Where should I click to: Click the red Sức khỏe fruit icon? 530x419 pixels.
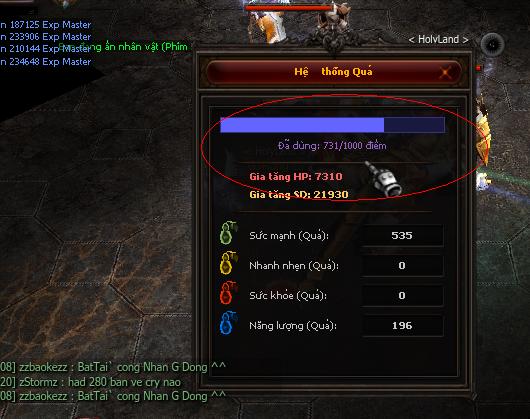pyautogui.click(x=228, y=293)
